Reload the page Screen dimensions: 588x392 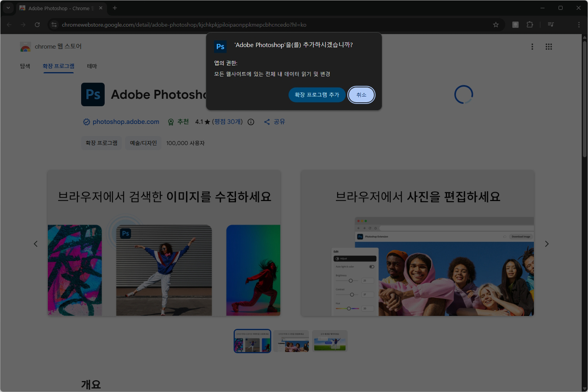coord(37,25)
